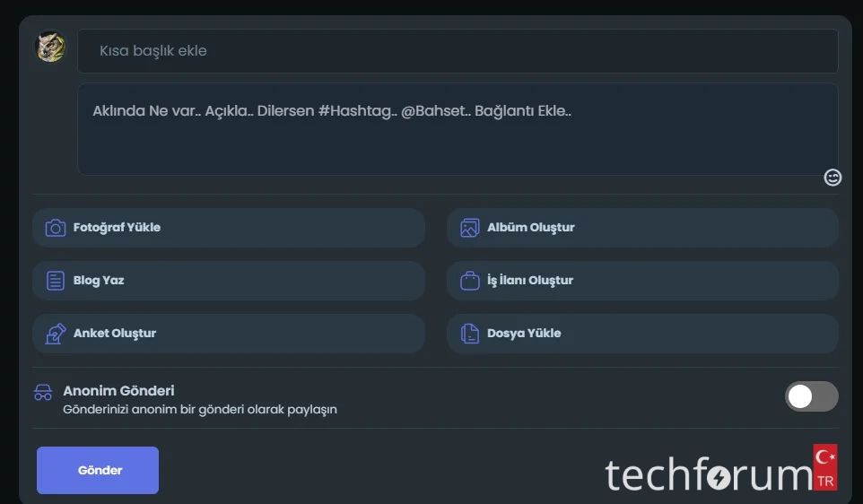
Task: Click the camera icon for Fotoğraf Yükle
Action: 56,228
